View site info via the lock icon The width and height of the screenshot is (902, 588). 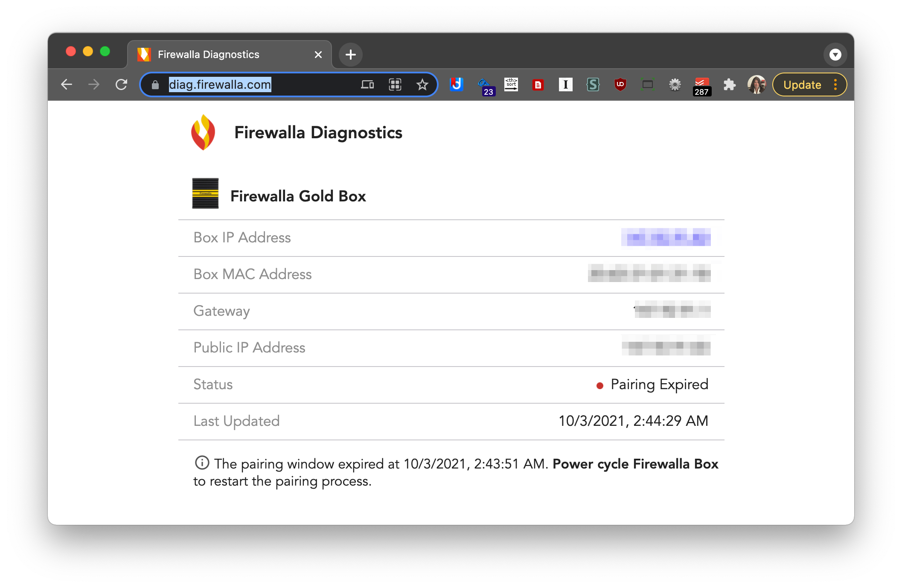[x=155, y=85]
